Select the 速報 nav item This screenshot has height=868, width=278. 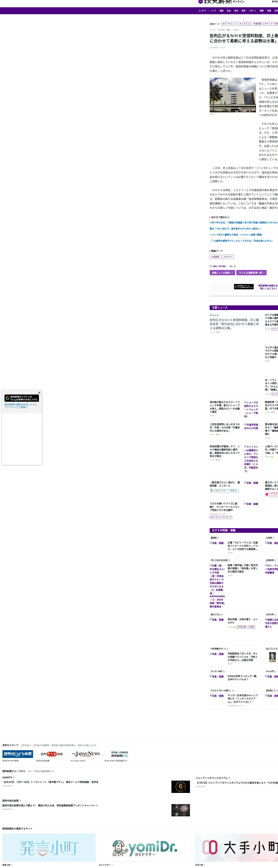pos(221,11)
